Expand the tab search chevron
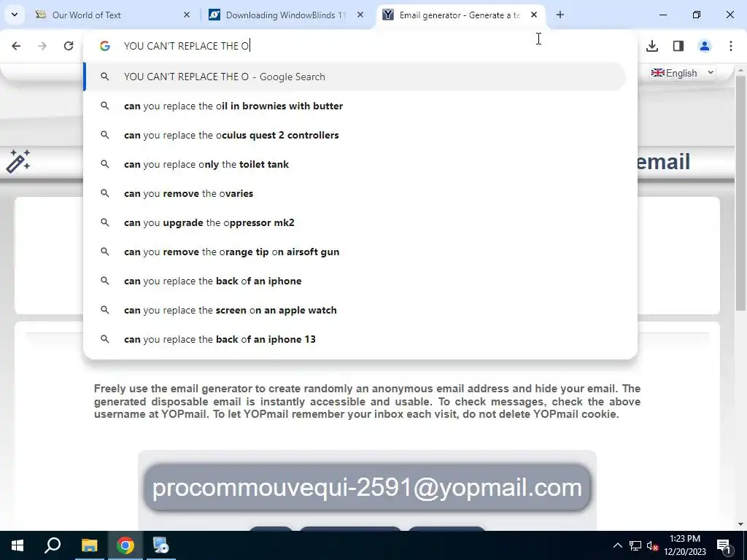Viewport: 747px width, 560px height. [x=15, y=15]
